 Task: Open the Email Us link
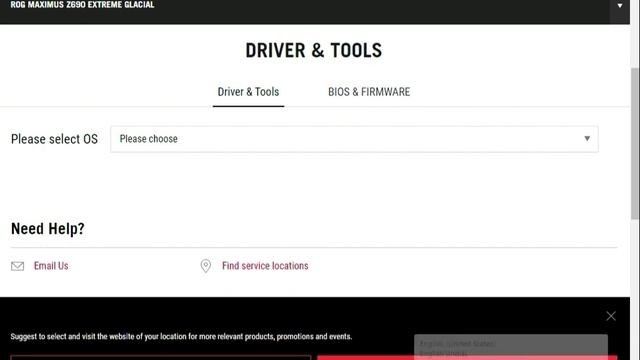click(51, 266)
